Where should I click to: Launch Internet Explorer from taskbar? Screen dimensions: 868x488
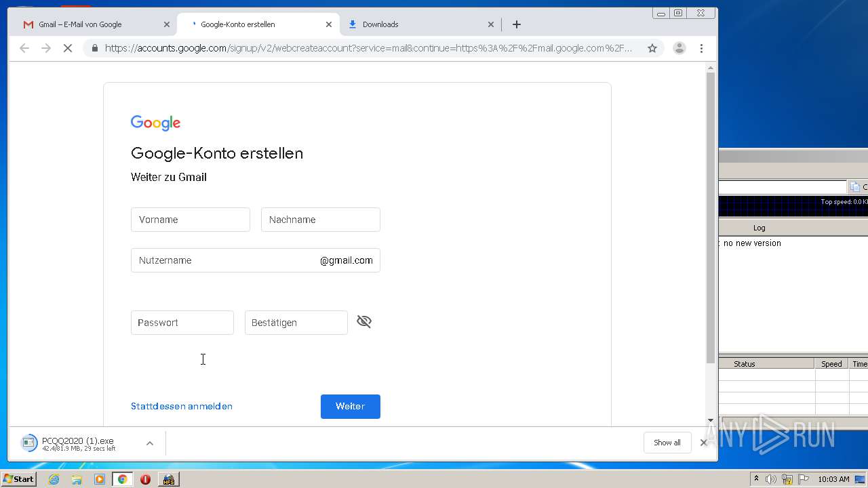click(x=54, y=479)
